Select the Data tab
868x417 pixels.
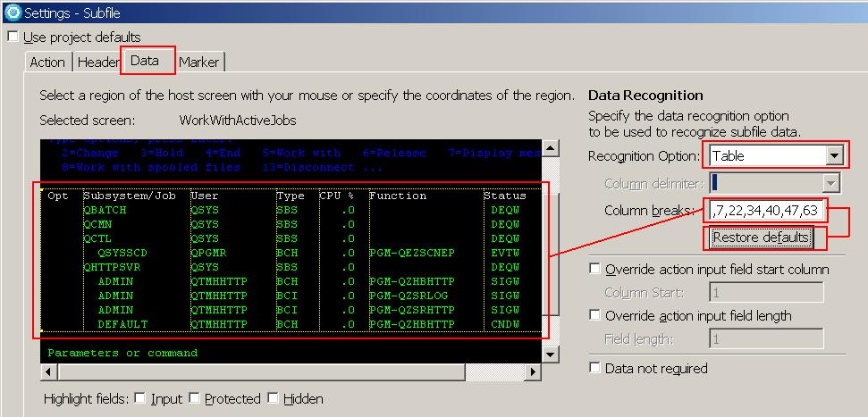(x=145, y=61)
